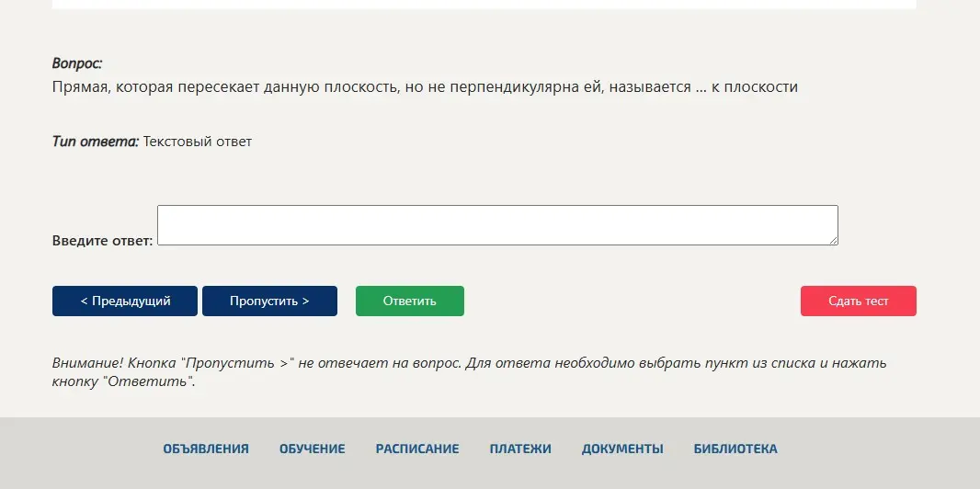Open the ОБЪЯВЛЕНИЯ footer link
This screenshot has height=489, width=980.
tap(206, 449)
